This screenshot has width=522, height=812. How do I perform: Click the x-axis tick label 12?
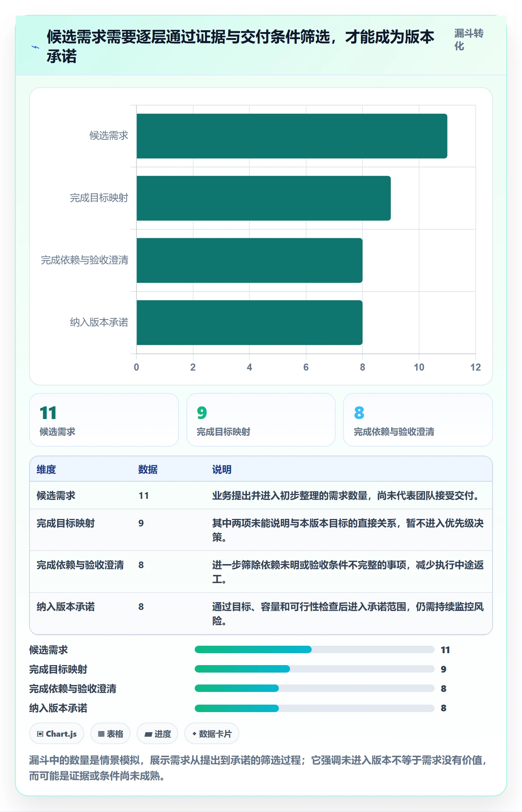pyautogui.click(x=475, y=367)
